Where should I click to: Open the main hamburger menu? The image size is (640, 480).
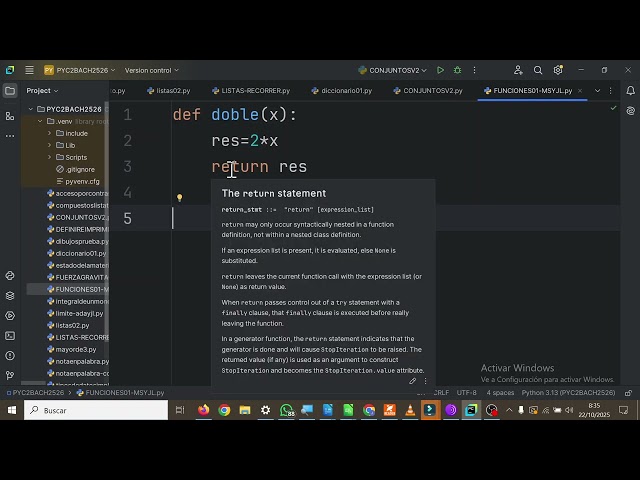coord(29,70)
